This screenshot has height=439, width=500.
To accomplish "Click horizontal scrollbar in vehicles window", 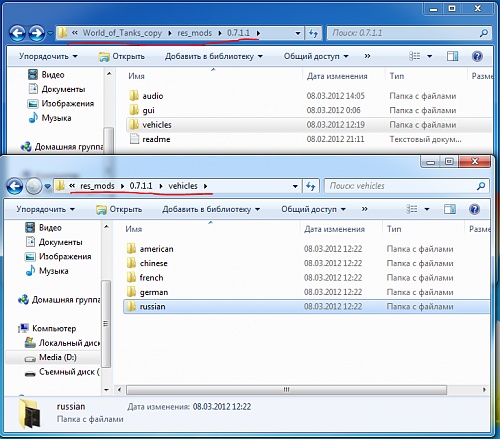I will pyautogui.click(x=286, y=390).
